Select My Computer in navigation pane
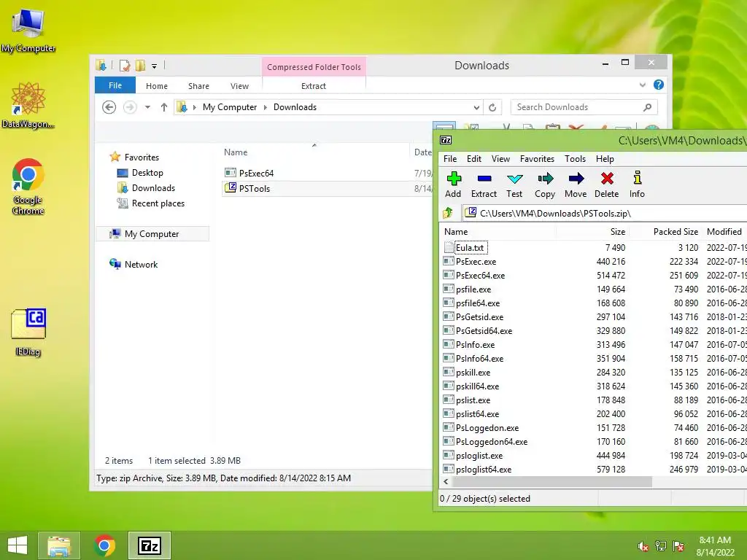 152,234
